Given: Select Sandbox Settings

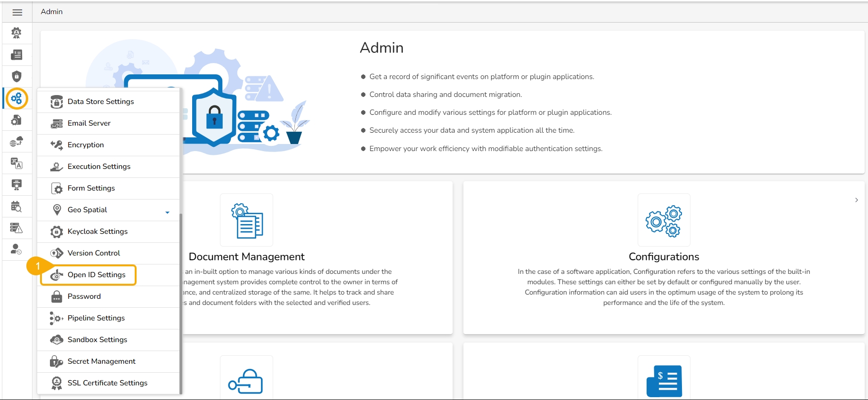Looking at the screenshot, I should coord(108,340).
